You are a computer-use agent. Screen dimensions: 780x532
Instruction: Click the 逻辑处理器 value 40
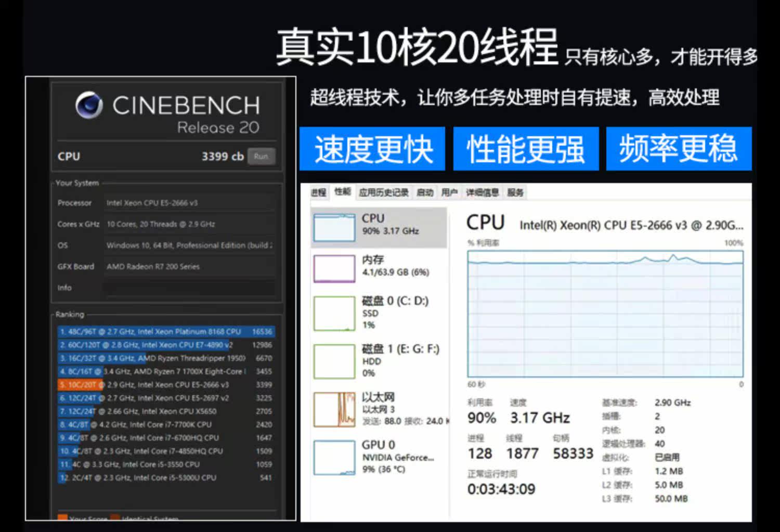point(660,444)
